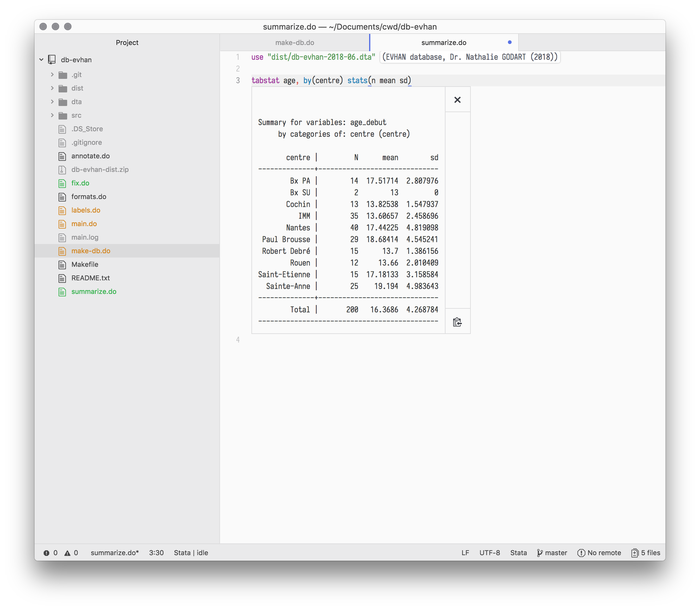Change the LF line ending selector

click(465, 553)
